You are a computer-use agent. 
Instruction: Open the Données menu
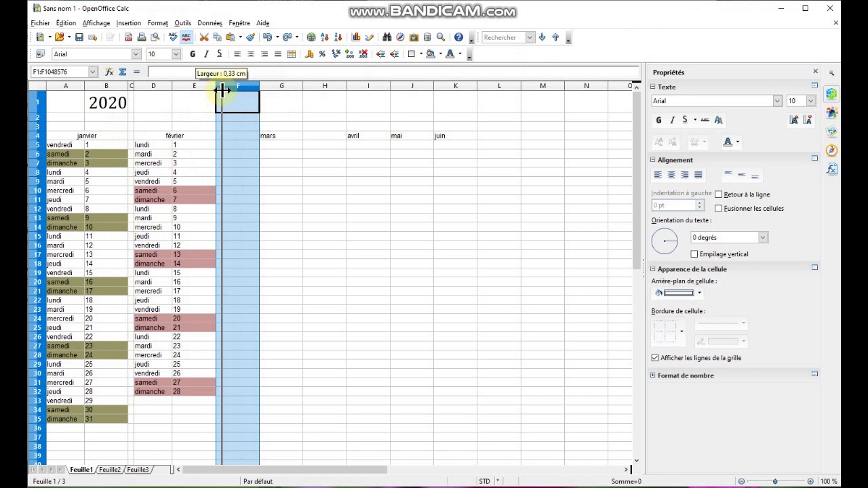coord(210,23)
